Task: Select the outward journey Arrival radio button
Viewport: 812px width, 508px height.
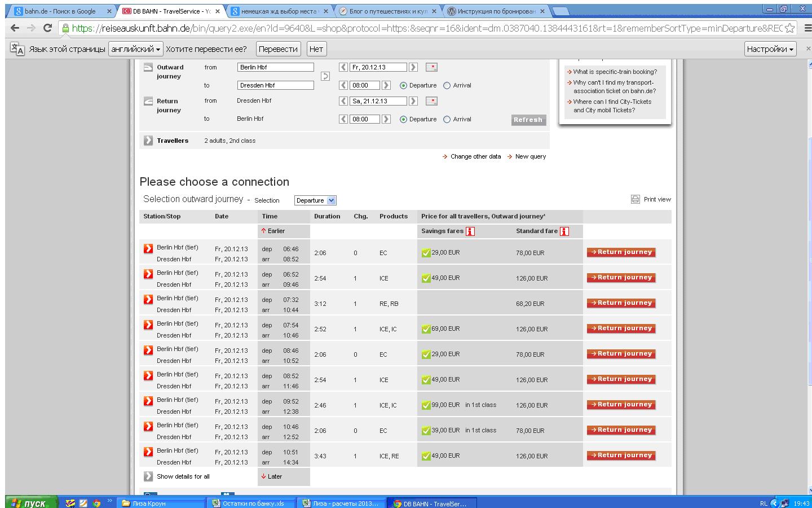Action: pyautogui.click(x=447, y=86)
